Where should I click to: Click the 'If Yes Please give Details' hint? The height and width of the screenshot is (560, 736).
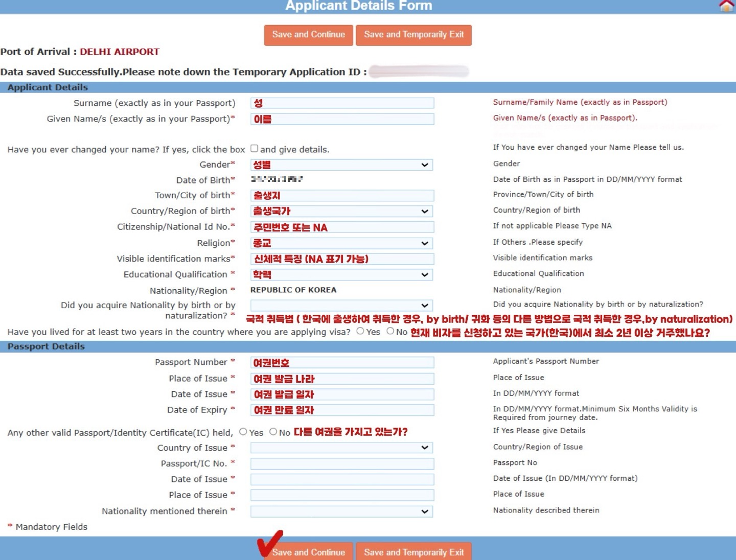click(539, 431)
